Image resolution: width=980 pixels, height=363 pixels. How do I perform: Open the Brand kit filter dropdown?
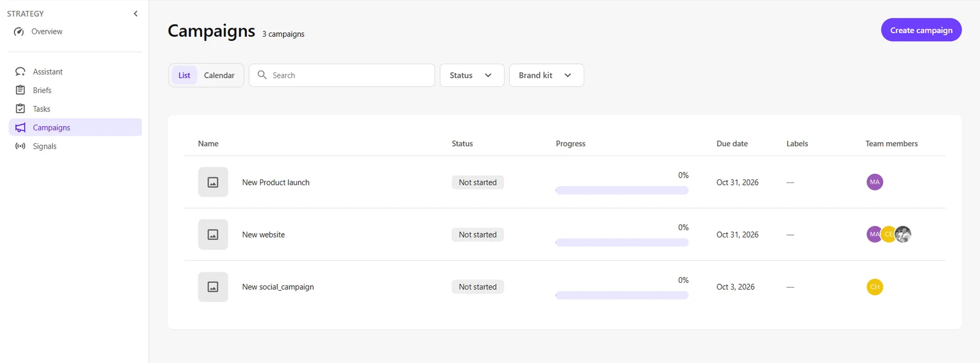pyautogui.click(x=546, y=75)
